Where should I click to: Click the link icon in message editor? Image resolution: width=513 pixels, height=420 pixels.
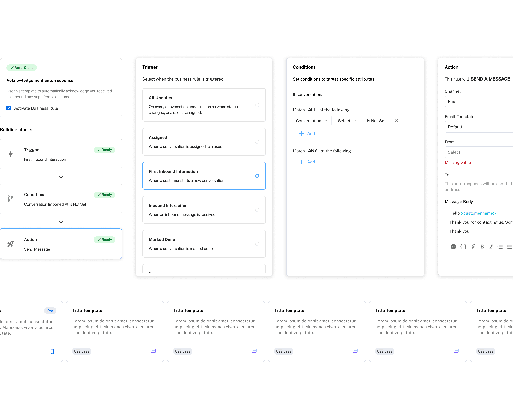click(x=473, y=247)
